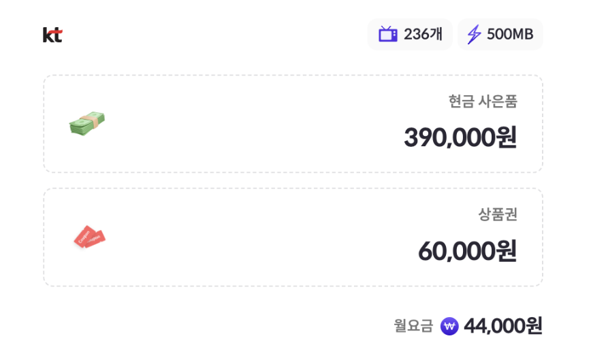Click the 상품권 label
593x364 pixels.
pyautogui.click(x=498, y=214)
